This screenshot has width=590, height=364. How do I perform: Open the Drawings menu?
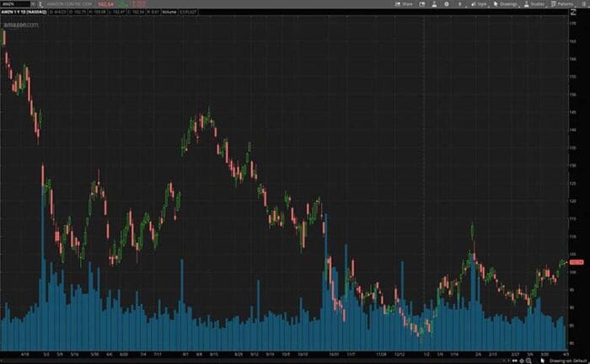click(x=506, y=3)
